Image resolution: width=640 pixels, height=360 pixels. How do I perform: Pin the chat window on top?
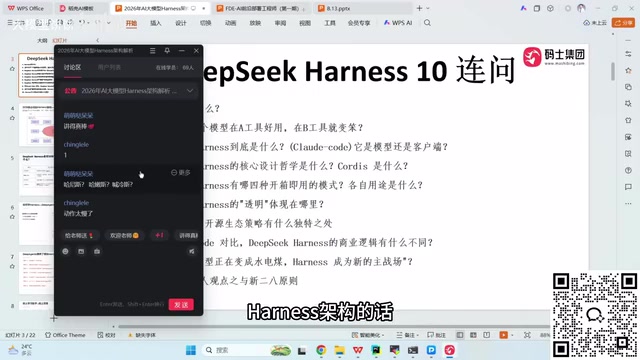click(x=167, y=51)
